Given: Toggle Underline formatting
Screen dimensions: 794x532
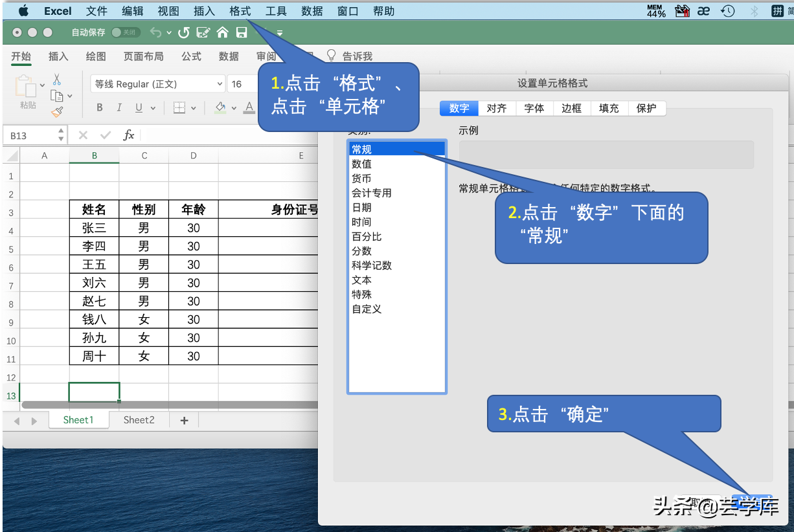Looking at the screenshot, I should click(x=139, y=108).
